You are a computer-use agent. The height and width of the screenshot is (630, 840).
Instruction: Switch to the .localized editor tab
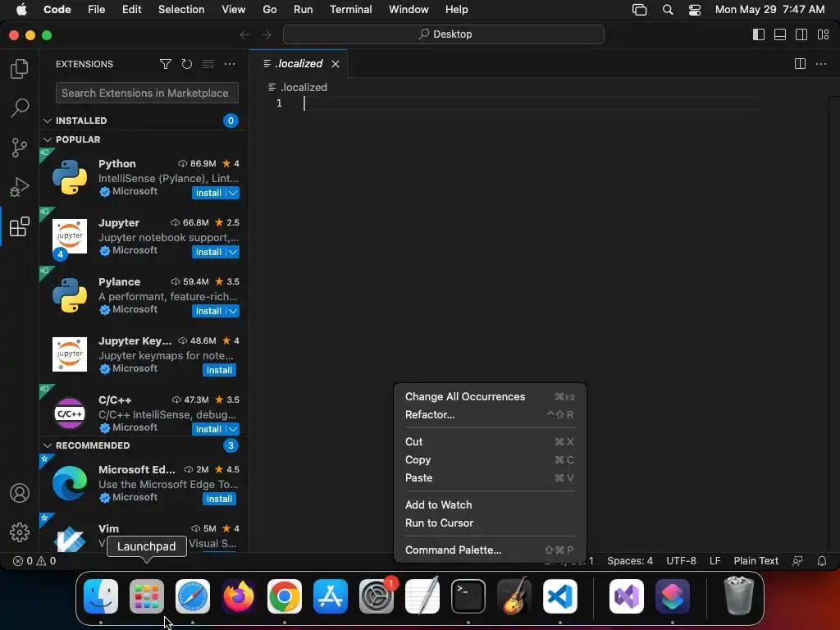point(299,64)
